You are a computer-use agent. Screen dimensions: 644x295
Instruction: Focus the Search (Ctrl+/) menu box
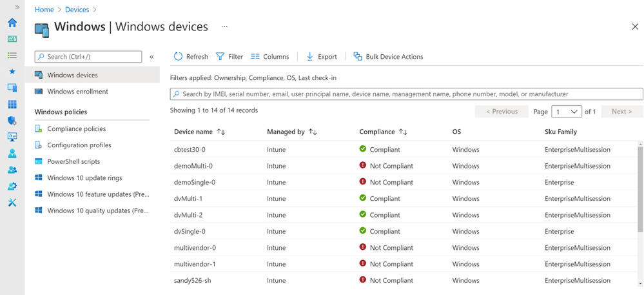tap(88, 57)
